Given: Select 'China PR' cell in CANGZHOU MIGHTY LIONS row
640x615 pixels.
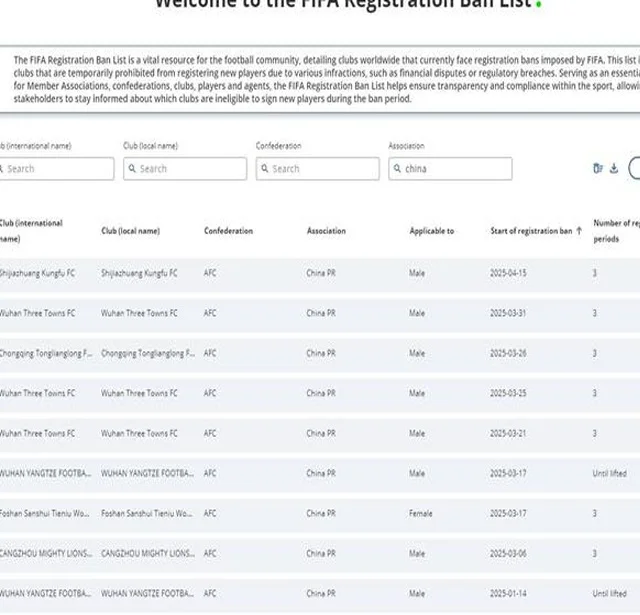Looking at the screenshot, I should pyautogui.click(x=321, y=553).
